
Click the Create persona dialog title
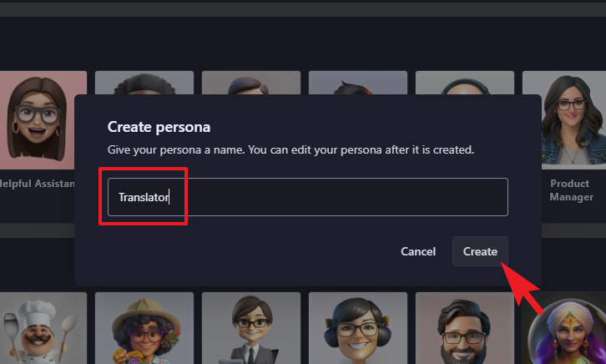pos(159,127)
